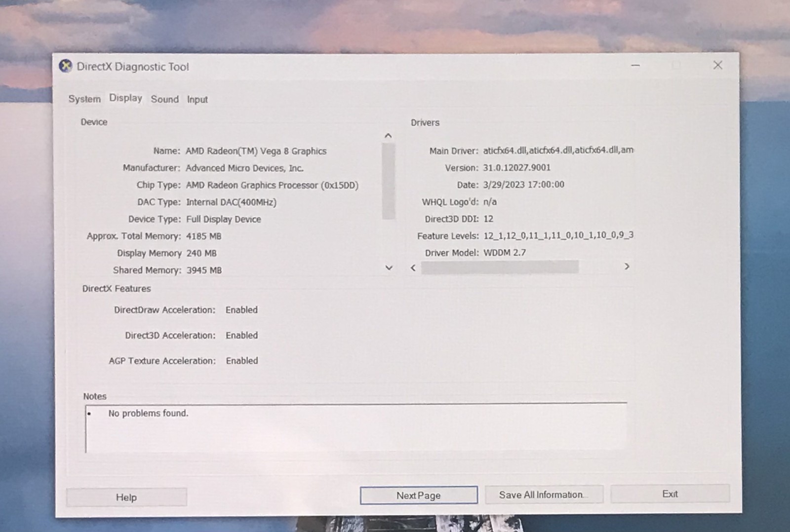Click shared memory value '3945 MB'

point(204,270)
